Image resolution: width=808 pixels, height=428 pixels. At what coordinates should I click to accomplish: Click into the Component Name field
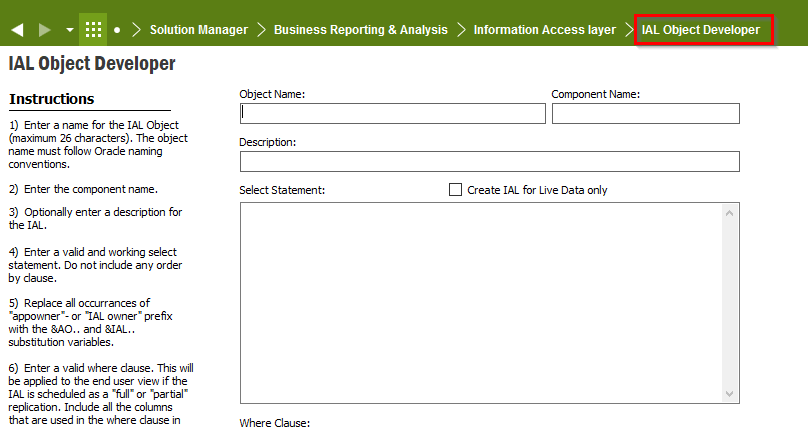pyautogui.click(x=646, y=113)
